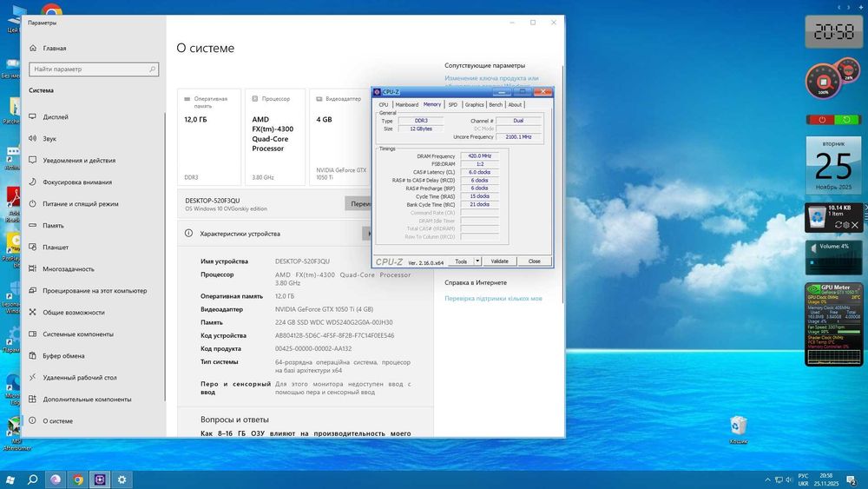The image size is (868, 489).
Task: Open Recycle Bin (Кошик) on desktop
Action: [738, 429]
